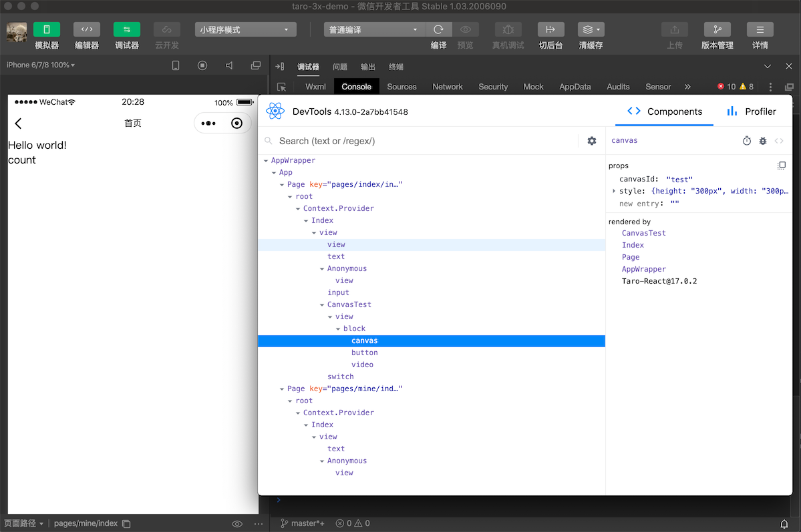Click the suspend stopwatch icon
Viewport: 801px width, 532px height.
pyautogui.click(x=747, y=141)
